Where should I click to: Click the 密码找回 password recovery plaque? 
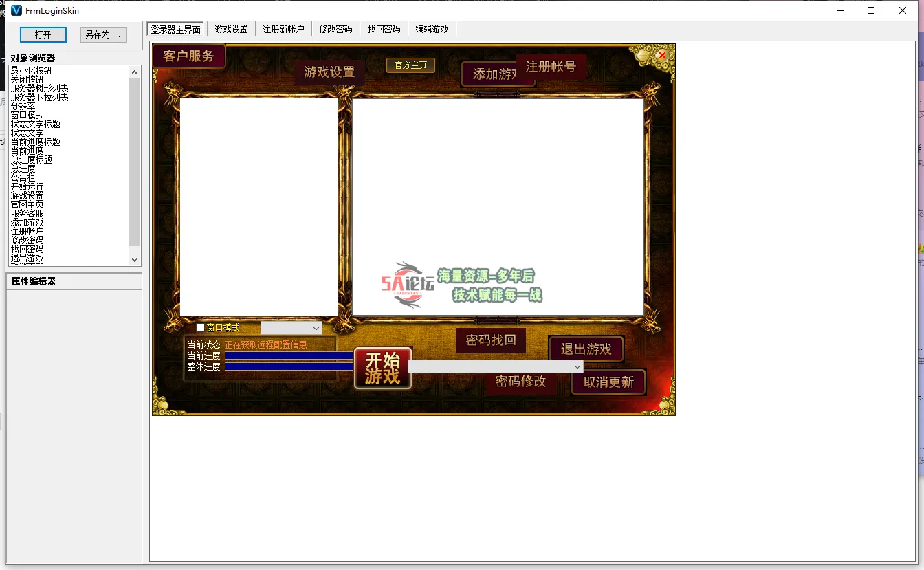tap(490, 340)
